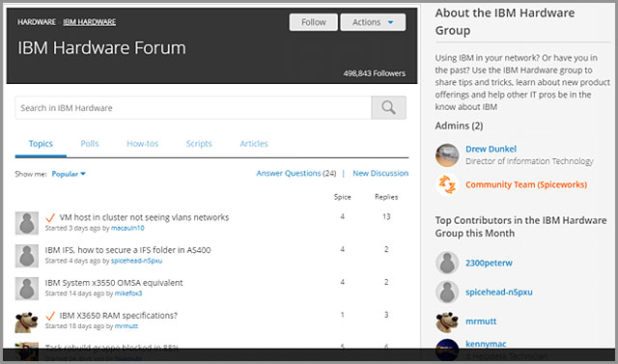This screenshot has height=364, width=618.
Task: Open spicehead-n5pxu author link under IFS topic
Action: 136,261
